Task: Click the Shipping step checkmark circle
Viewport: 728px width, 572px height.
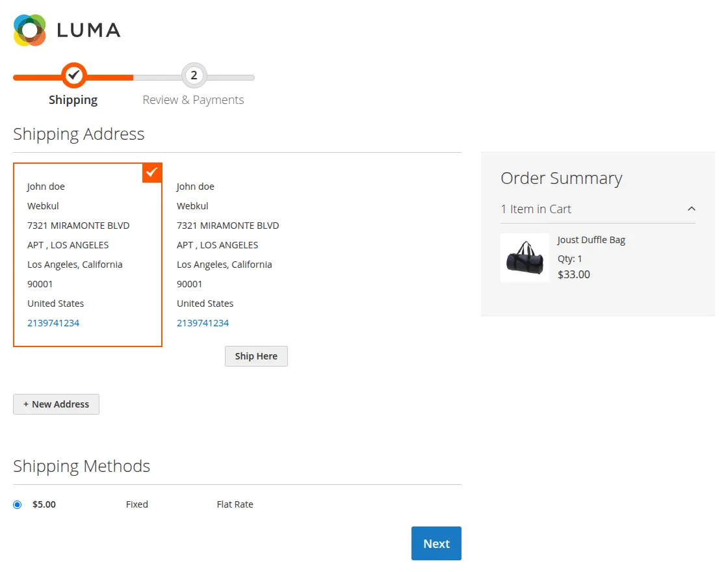Action: (x=74, y=75)
